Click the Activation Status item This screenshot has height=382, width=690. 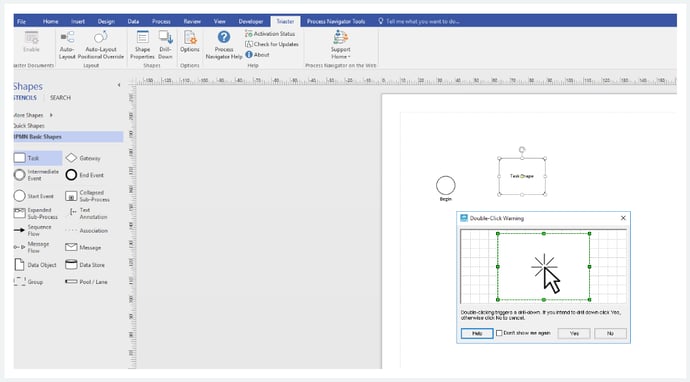pyautogui.click(x=270, y=34)
